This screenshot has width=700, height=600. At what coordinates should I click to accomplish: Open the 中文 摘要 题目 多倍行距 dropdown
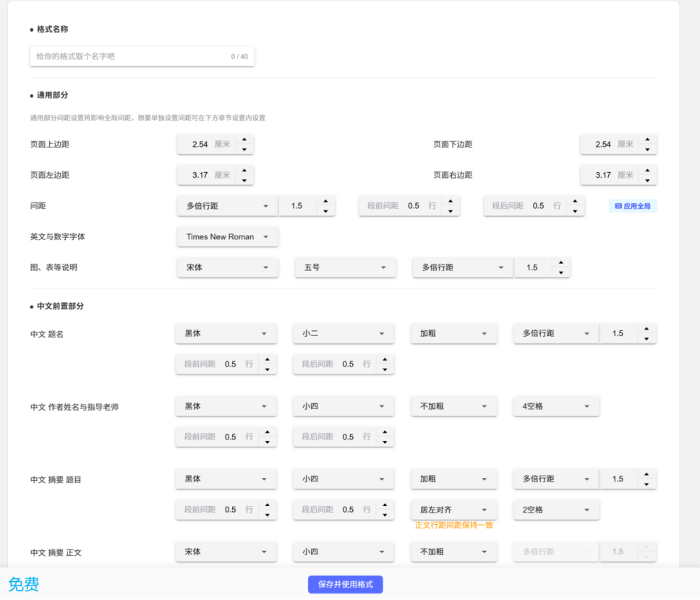pos(556,479)
